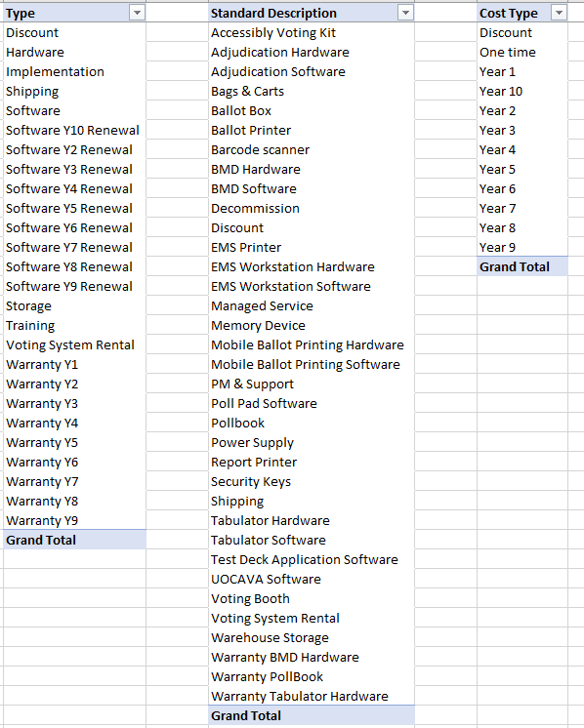584x728 pixels.
Task: Select the Test Deck Application Software cell
Action: [x=312, y=559]
